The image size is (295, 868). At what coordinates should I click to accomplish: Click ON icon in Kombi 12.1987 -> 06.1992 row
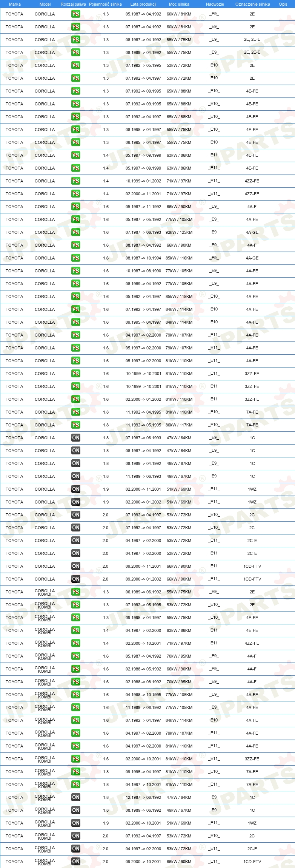tap(76, 797)
